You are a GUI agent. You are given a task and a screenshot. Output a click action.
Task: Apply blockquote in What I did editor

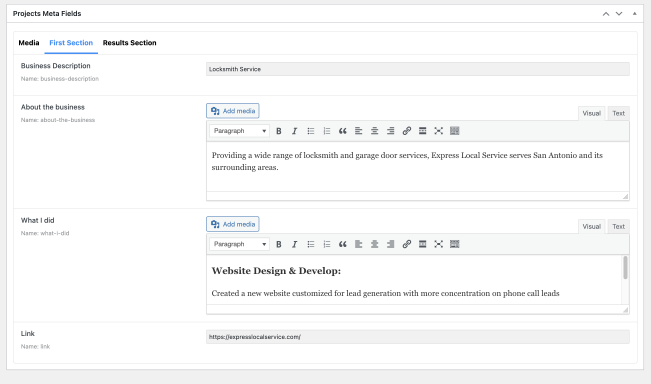[x=343, y=244]
